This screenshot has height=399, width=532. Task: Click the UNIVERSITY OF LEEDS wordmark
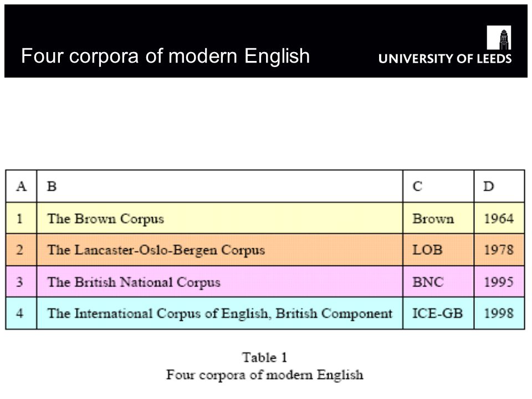click(445, 59)
